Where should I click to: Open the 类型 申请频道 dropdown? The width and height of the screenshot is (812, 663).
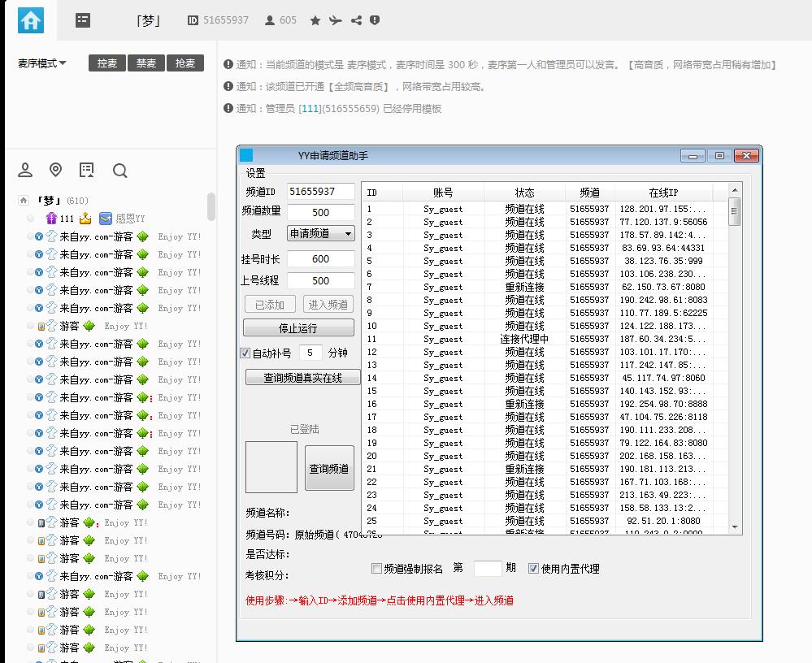tap(321, 234)
